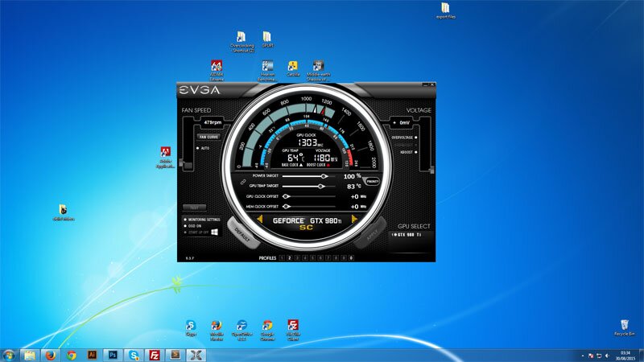Viewport: 644px width, 362px height.
Task: Click the Voltage 1180 mV readout
Action: 325,158
